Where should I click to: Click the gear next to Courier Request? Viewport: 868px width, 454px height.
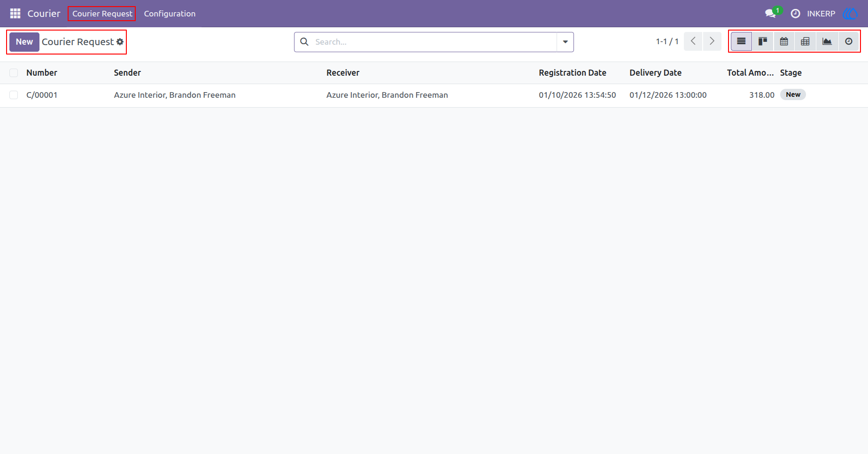[x=120, y=42]
